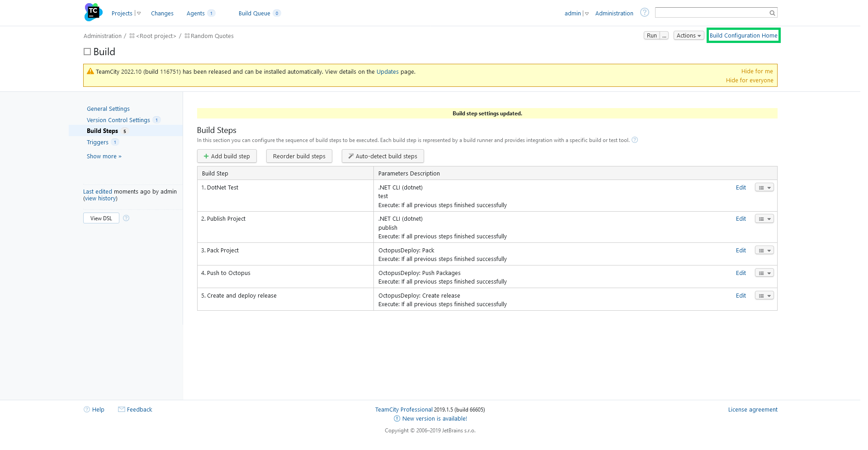Expand the admin user dropdown arrow
The image size is (868, 450).
(587, 14)
